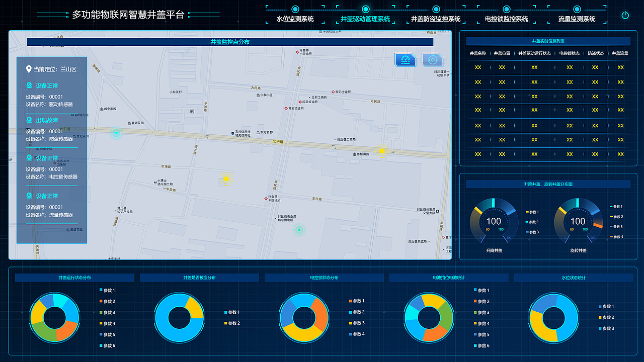Click the 防盗状态 column header
644x362 pixels.
pos(596,53)
